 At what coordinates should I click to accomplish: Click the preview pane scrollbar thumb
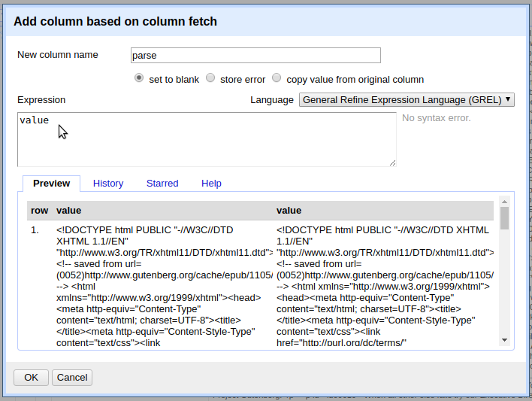(x=504, y=217)
